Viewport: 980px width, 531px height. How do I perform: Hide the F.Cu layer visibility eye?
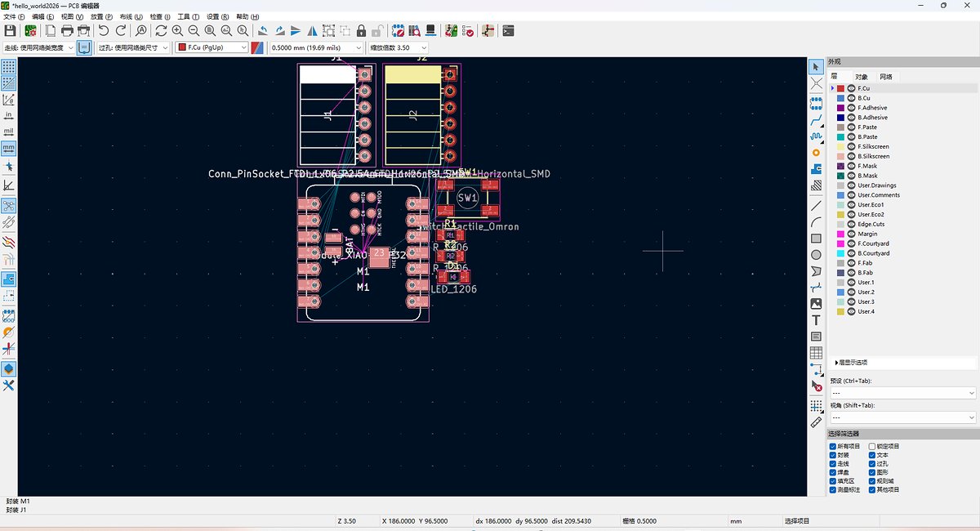tap(852, 87)
